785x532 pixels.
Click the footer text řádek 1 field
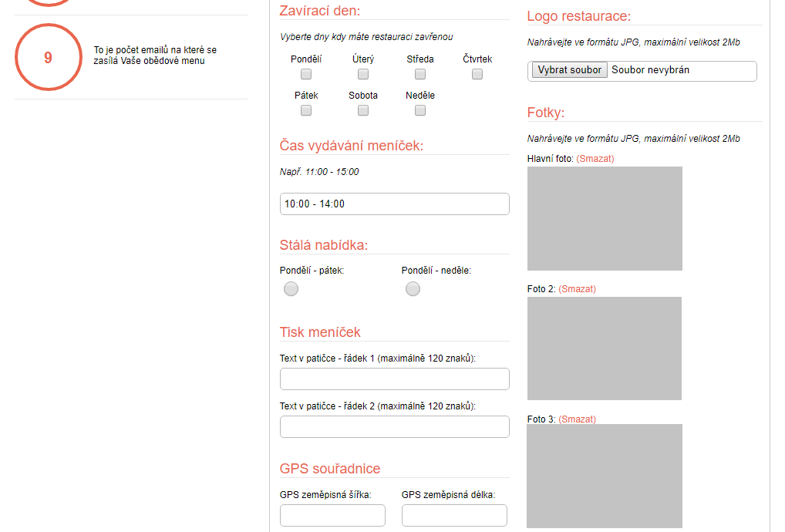click(x=394, y=379)
